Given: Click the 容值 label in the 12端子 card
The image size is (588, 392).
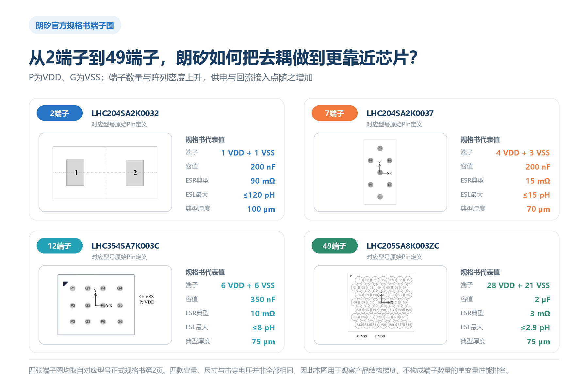Looking at the screenshot, I should coord(192,299).
